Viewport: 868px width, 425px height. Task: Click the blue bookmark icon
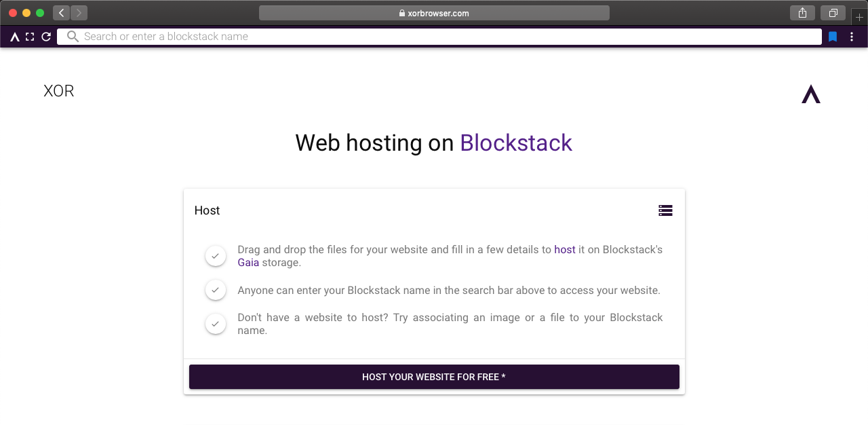[x=833, y=37]
